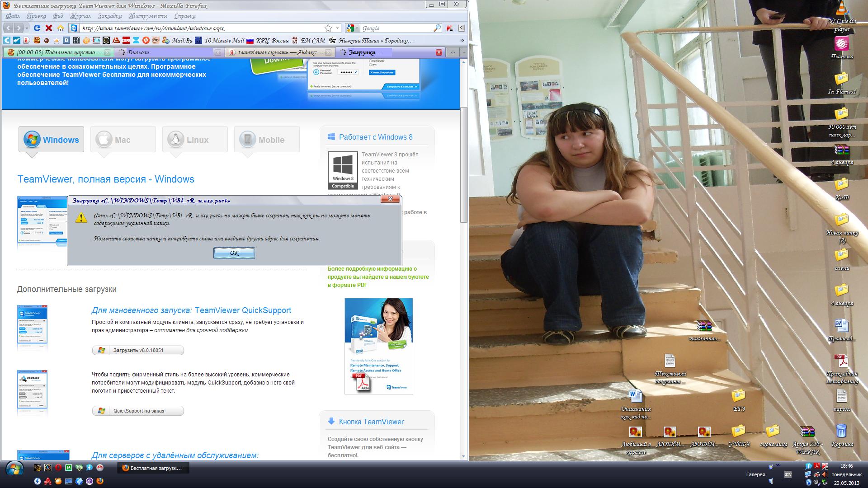Launch Firefox from the quick launch
The image size is (868, 488).
tap(100, 481)
